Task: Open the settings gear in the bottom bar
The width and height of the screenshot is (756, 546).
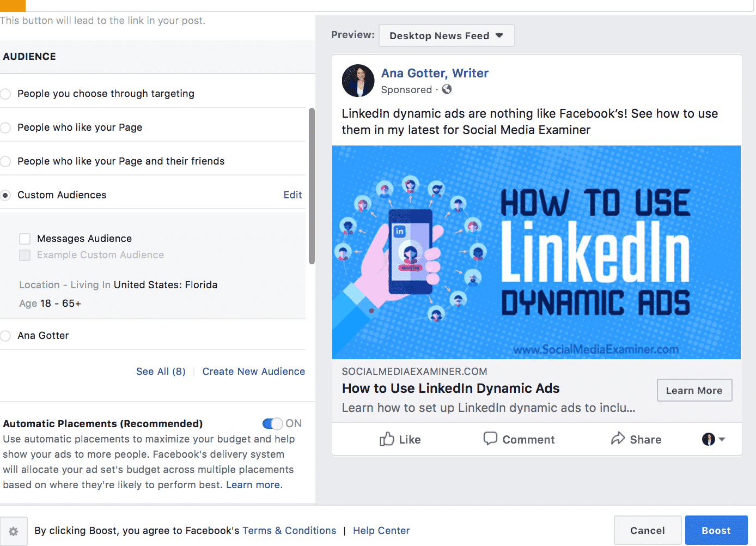Action: [14, 531]
